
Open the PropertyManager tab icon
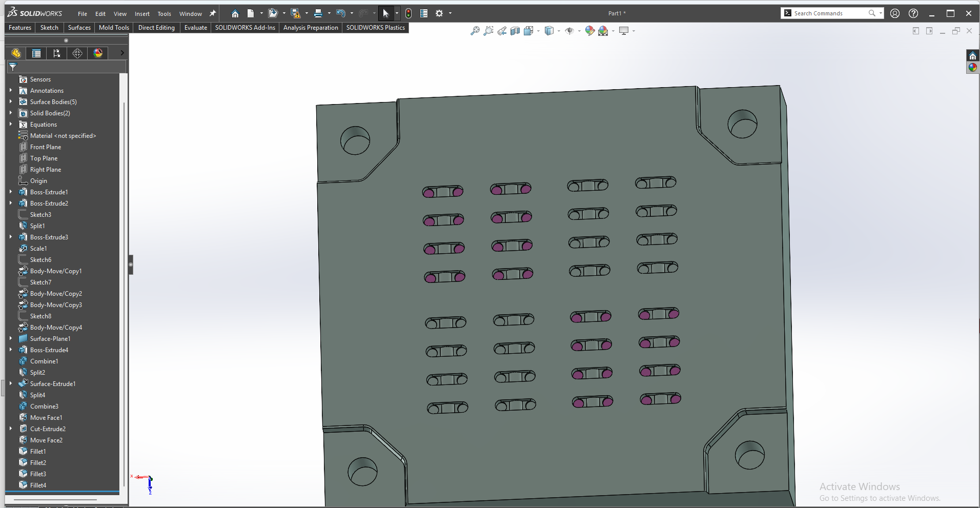pyautogui.click(x=36, y=53)
